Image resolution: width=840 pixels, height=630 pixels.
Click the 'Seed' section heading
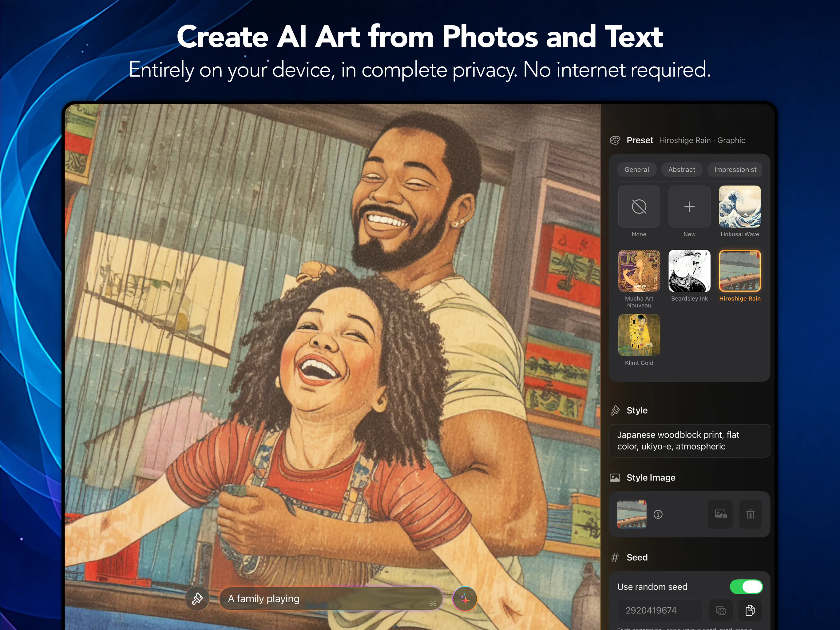(x=637, y=557)
